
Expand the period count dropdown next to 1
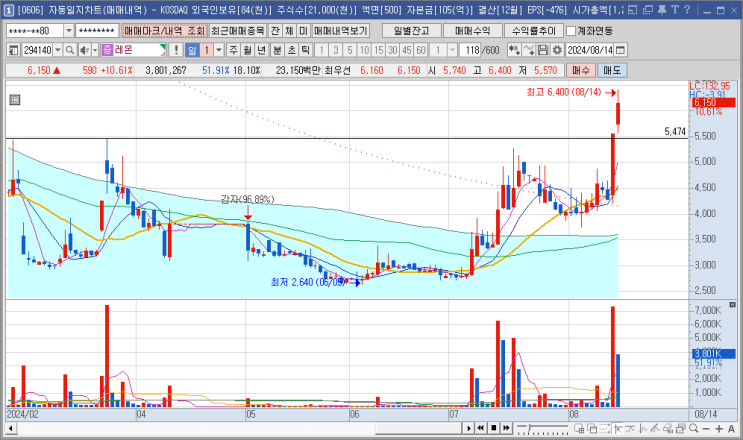[219, 50]
